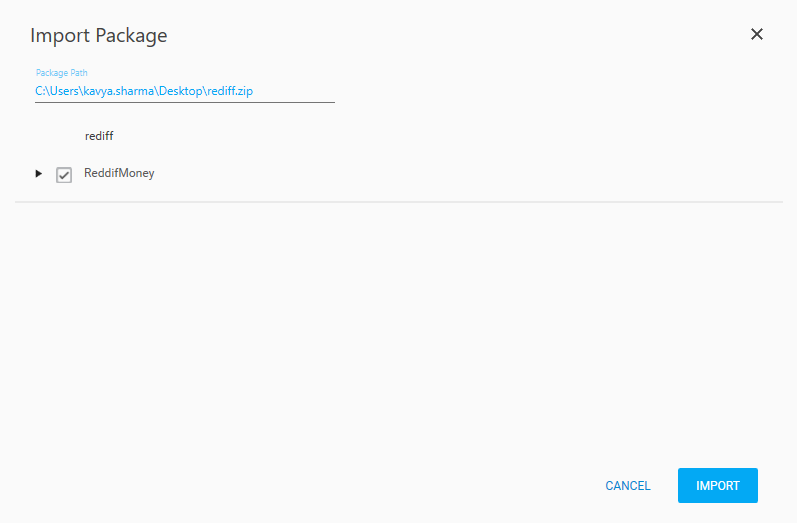797x523 pixels.
Task: Click the Import Package dialog title
Action: (x=99, y=36)
